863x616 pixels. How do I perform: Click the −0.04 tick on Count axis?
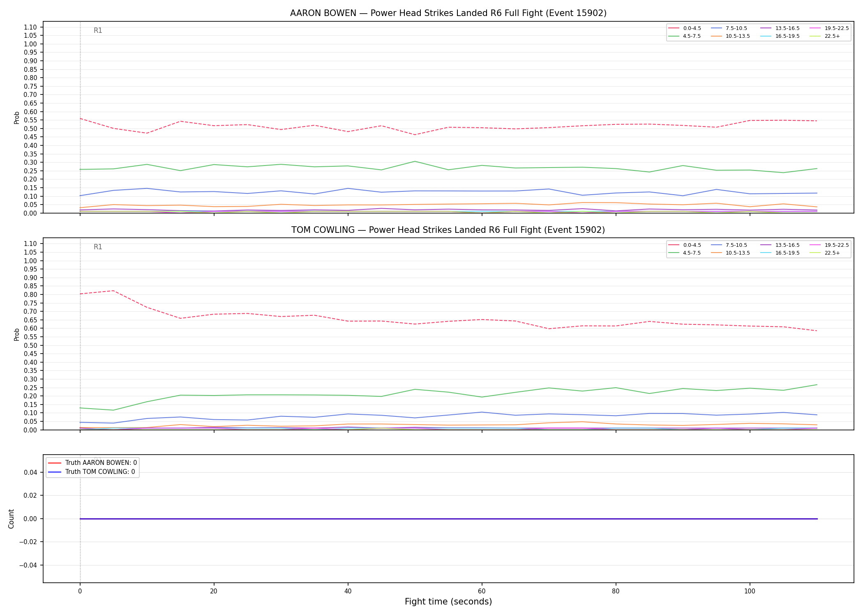tap(28, 565)
